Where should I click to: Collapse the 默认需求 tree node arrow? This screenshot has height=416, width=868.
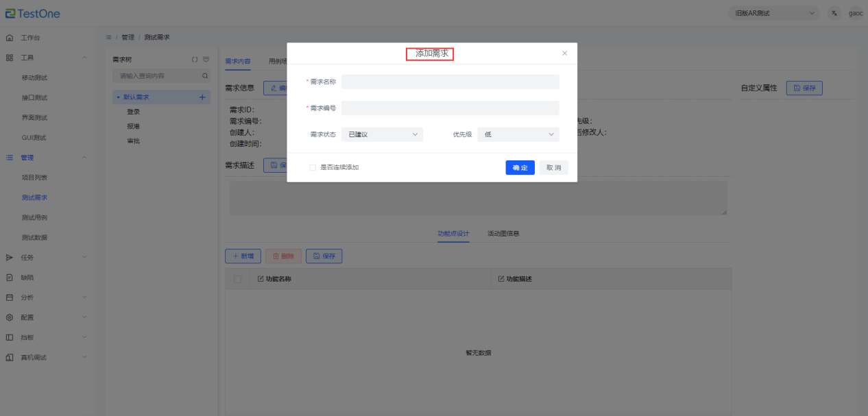pos(118,97)
